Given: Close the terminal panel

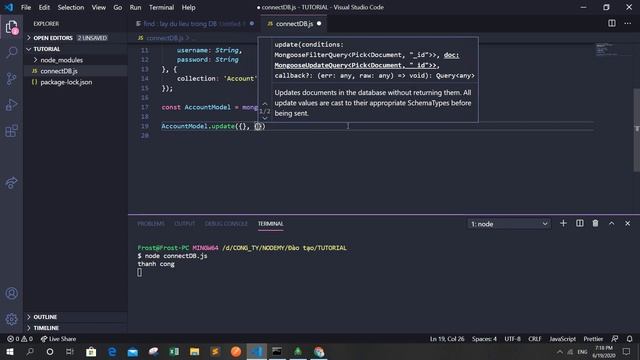Looking at the screenshot, I should click(627, 223).
